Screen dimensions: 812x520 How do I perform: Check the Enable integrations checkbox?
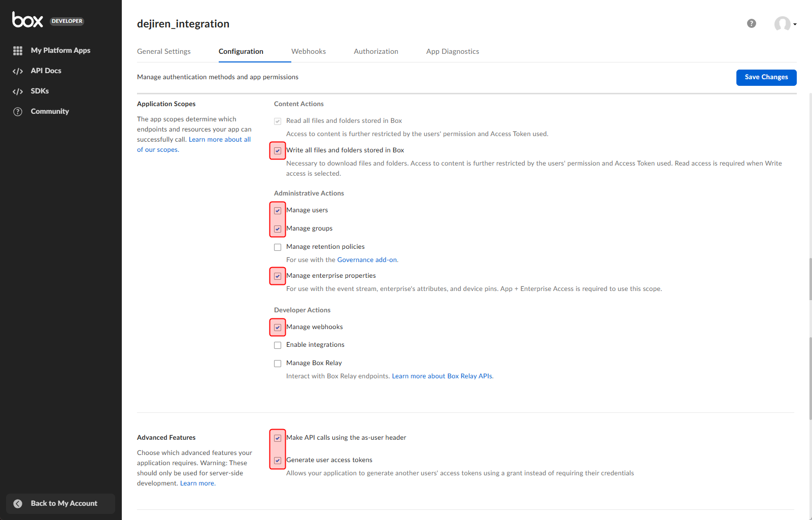pos(278,345)
